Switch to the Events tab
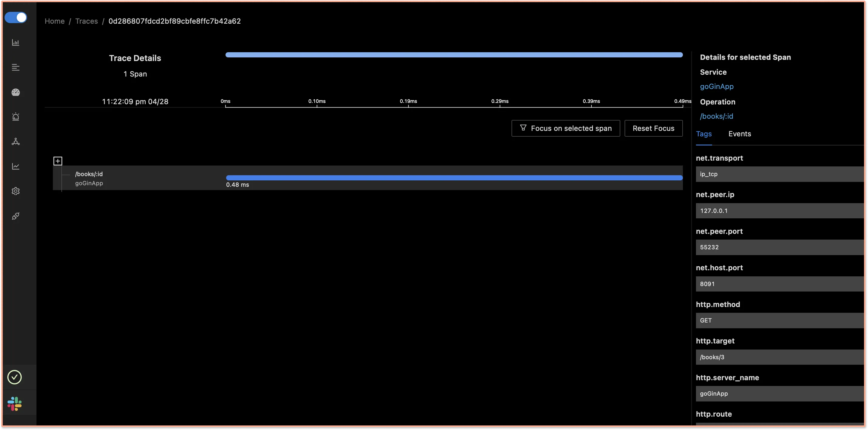 (x=740, y=134)
